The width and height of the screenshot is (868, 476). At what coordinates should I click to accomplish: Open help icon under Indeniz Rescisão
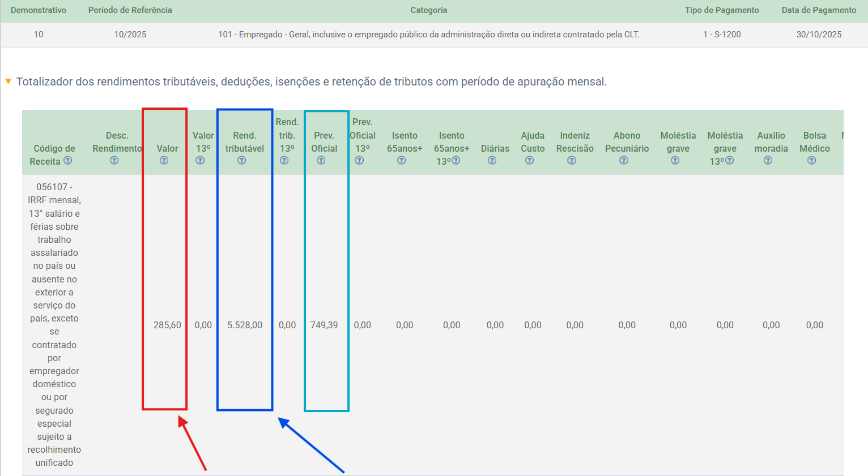pos(572,161)
